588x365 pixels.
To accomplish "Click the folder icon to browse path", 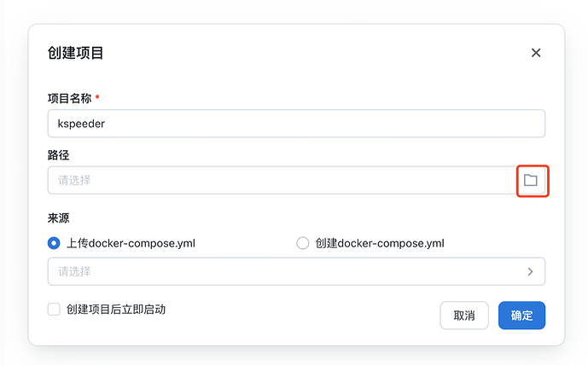I will [x=531, y=180].
